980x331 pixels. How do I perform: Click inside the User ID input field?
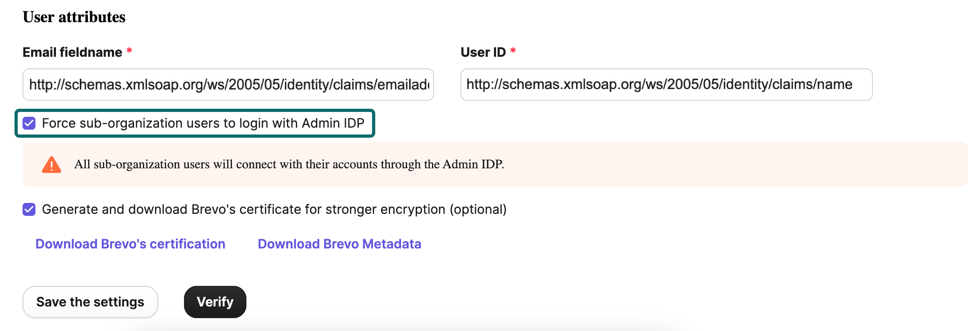(x=666, y=85)
